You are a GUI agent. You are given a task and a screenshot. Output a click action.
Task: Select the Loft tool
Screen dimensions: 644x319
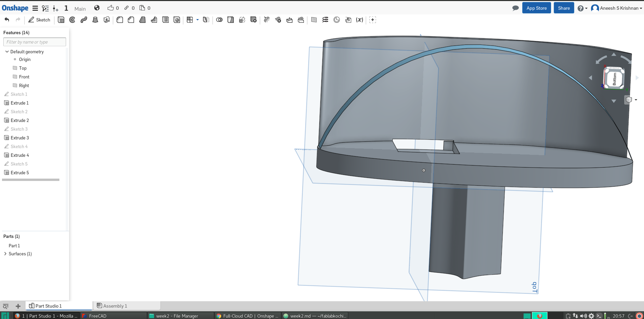click(x=95, y=20)
